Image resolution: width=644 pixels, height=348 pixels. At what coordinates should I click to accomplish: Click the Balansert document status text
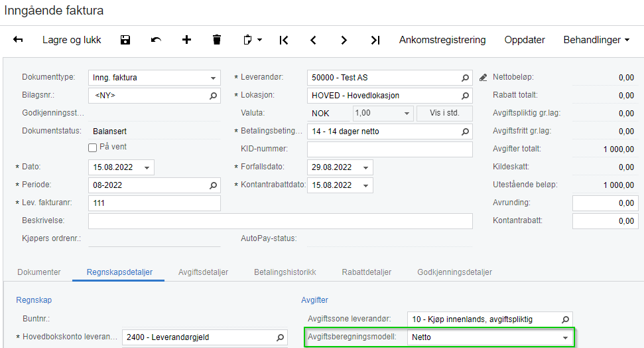109,131
